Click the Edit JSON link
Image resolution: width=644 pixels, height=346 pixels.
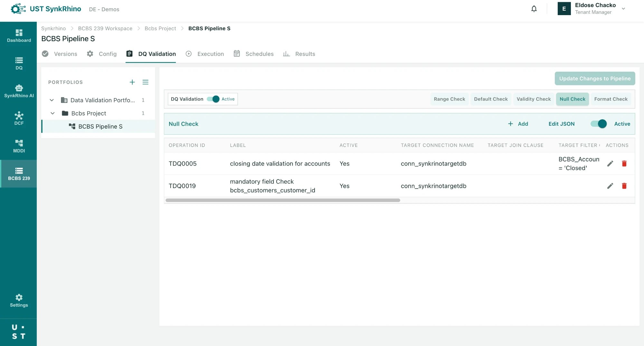coord(562,124)
